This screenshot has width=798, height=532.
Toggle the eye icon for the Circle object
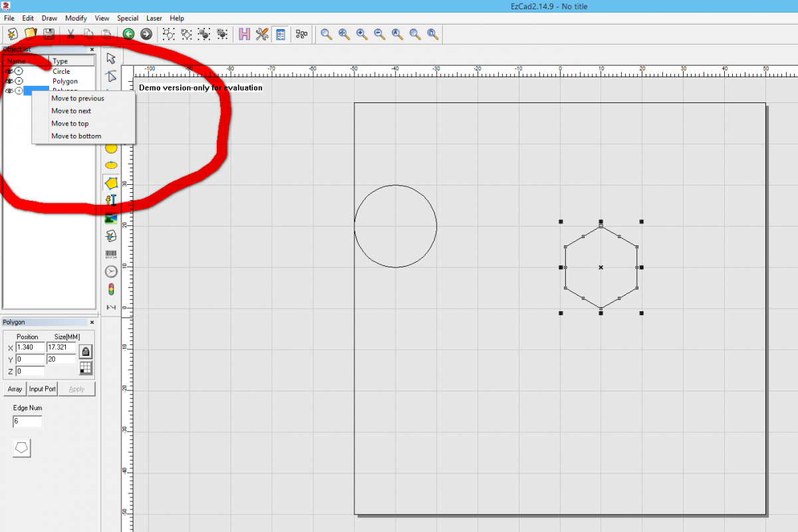pyautogui.click(x=9, y=71)
